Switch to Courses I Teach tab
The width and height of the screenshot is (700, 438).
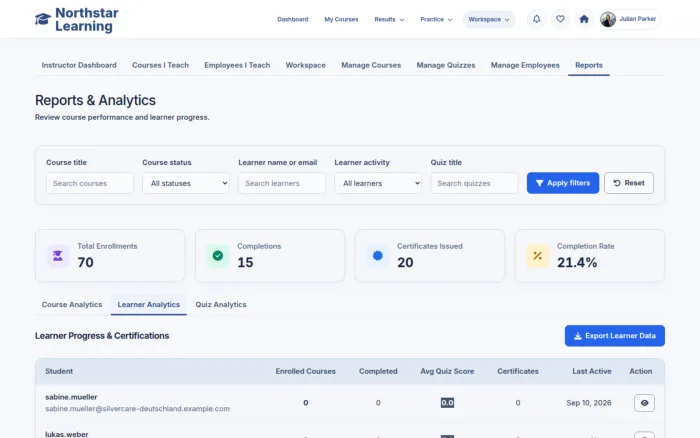click(160, 65)
